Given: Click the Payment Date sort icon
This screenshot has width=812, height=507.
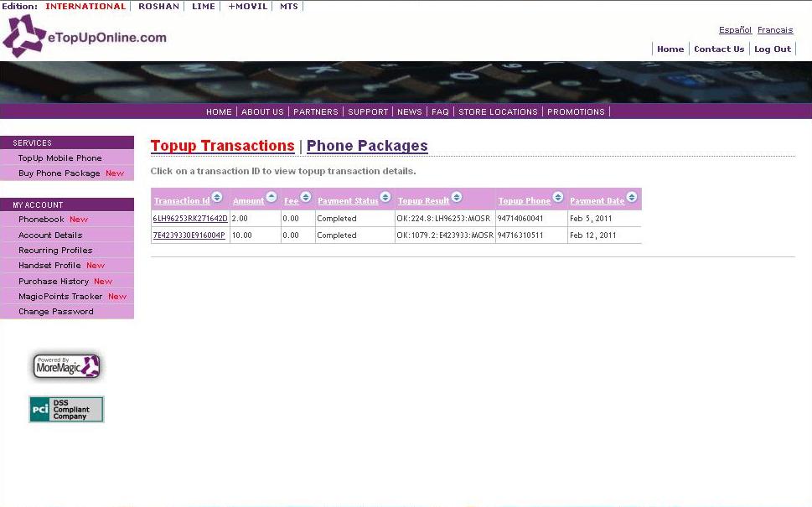Looking at the screenshot, I should tap(632, 197).
